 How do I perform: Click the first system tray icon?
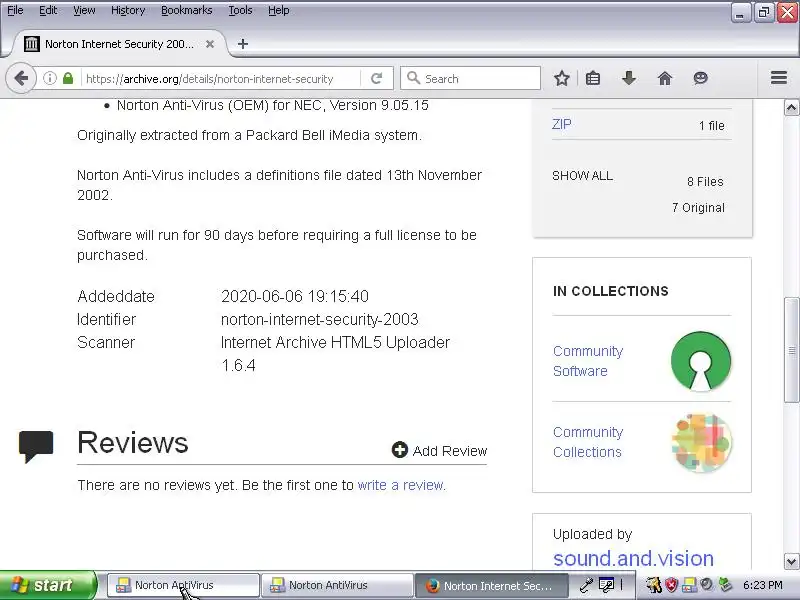654,585
